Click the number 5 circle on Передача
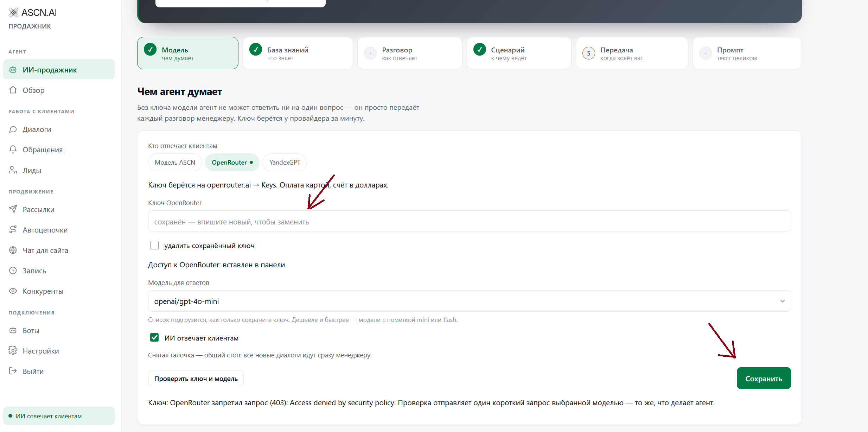This screenshot has height=432, width=868. 589,53
